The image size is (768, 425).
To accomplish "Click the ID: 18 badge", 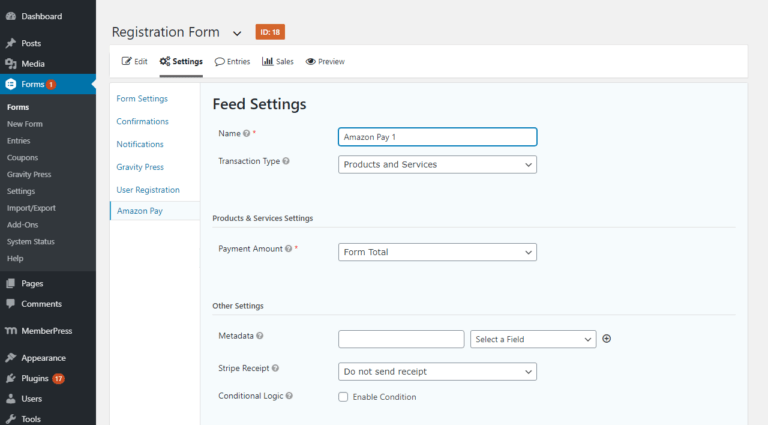I will pyautogui.click(x=270, y=32).
